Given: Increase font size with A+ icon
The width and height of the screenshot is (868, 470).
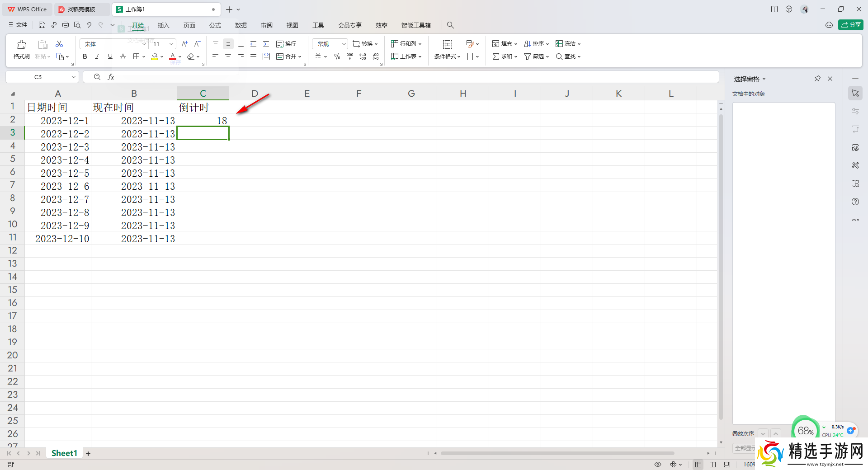Looking at the screenshot, I should pos(184,44).
